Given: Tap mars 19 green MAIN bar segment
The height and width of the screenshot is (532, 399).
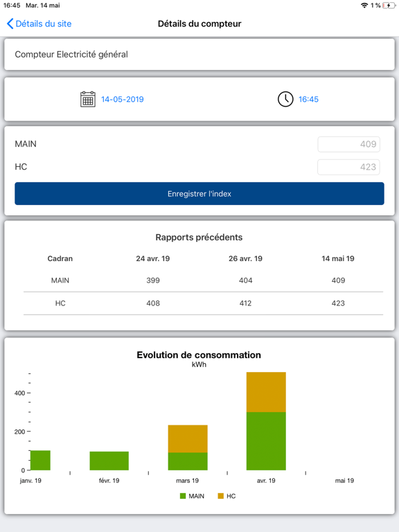Looking at the screenshot, I should click(188, 461).
